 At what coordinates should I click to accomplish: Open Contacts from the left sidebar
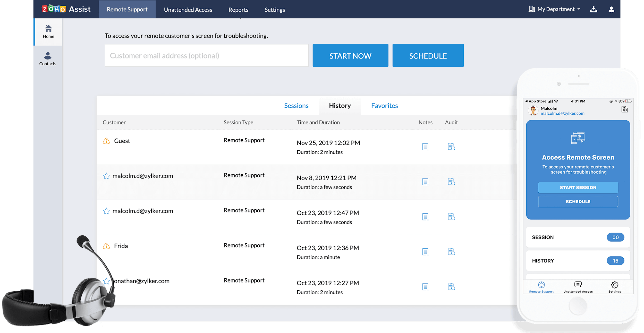click(48, 58)
